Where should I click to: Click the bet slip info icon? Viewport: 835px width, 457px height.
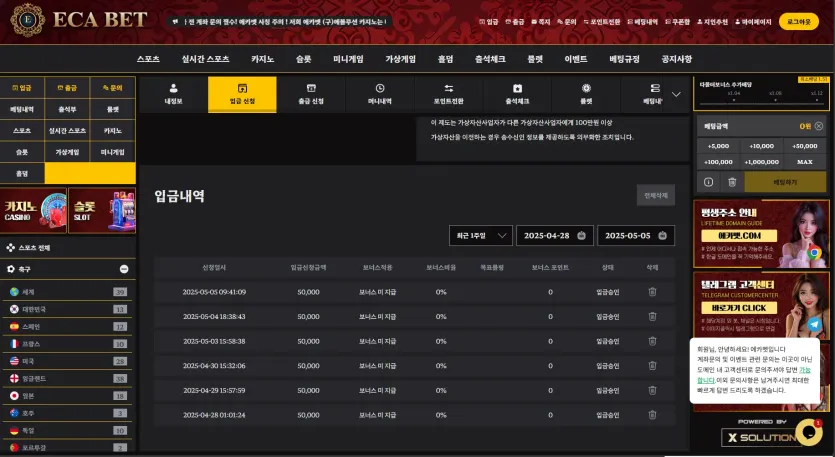pos(708,182)
